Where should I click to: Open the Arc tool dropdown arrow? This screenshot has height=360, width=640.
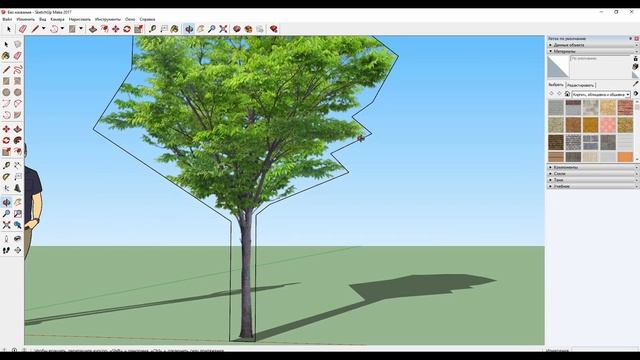point(62,29)
